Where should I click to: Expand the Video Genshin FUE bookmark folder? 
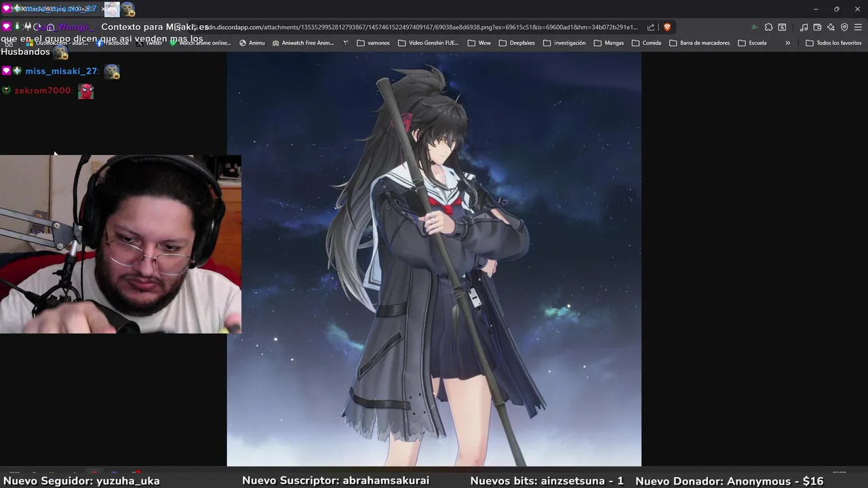pos(429,43)
